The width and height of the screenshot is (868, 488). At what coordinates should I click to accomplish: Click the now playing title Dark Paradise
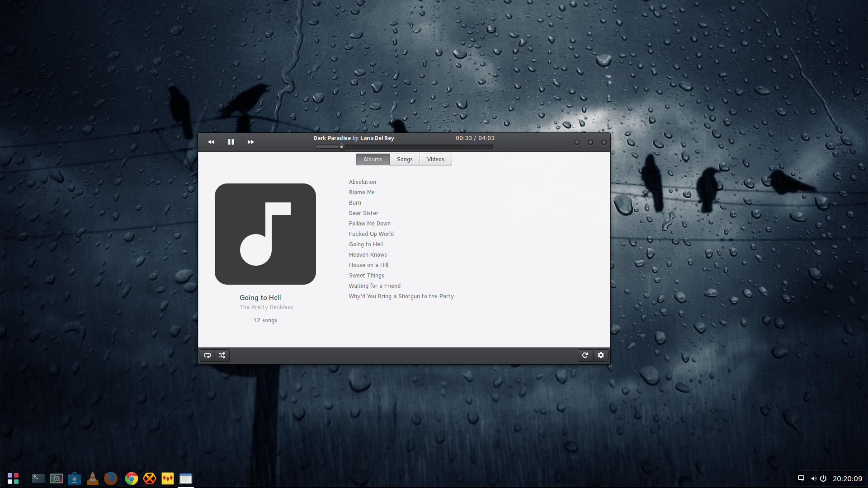click(x=332, y=138)
